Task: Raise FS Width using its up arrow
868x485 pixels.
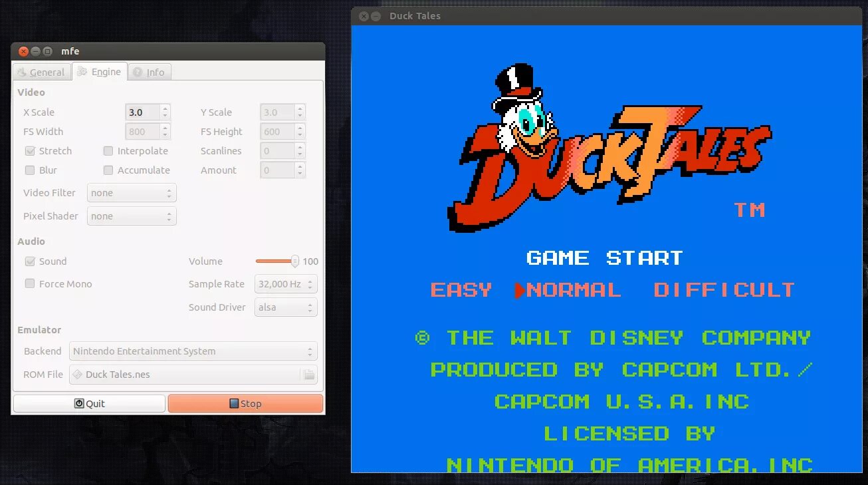Action: point(165,128)
